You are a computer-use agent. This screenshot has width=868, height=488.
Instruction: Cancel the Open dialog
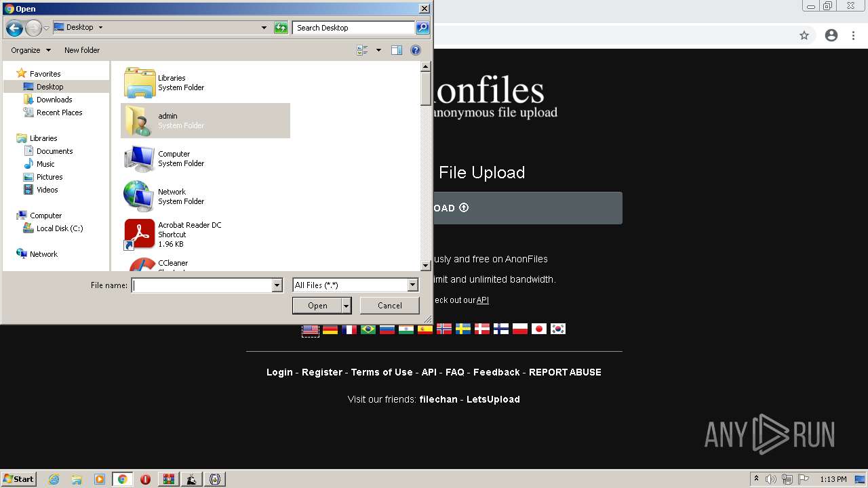(x=390, y=306)
